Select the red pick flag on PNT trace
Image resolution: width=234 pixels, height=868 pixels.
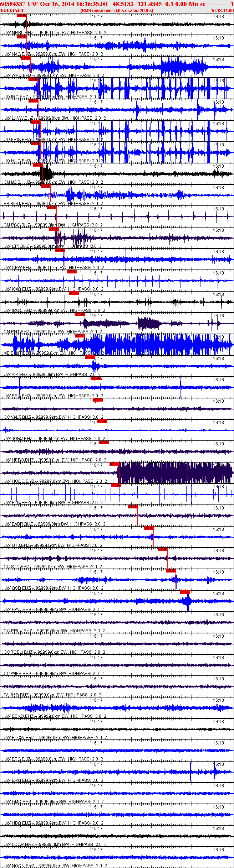click(80, 314)
